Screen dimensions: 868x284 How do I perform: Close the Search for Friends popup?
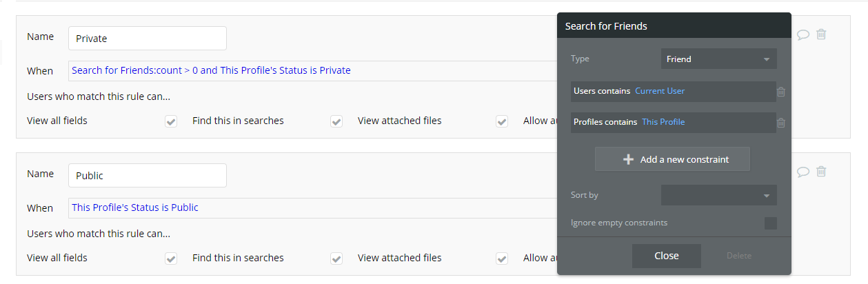pyautogui.click(x=666, y=256)
